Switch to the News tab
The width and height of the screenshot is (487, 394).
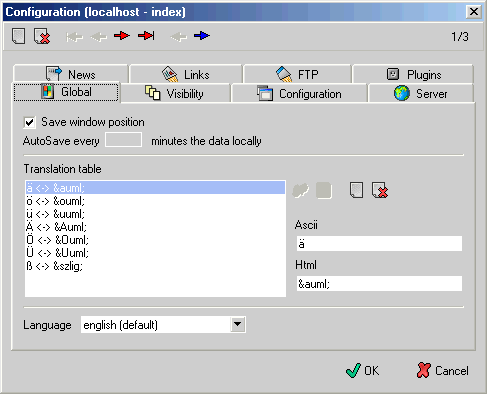(x=71, y=74)
